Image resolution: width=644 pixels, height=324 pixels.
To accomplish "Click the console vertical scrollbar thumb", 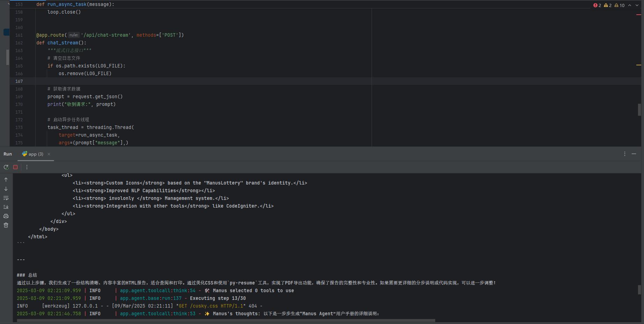I will pyautogui.click(x=639, y=289).
